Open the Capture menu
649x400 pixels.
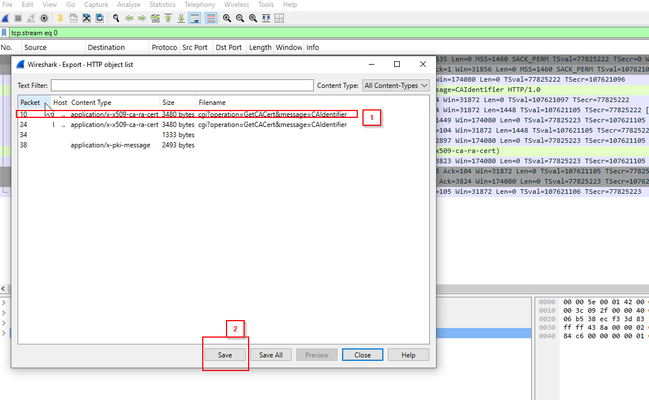click(96, 5)
